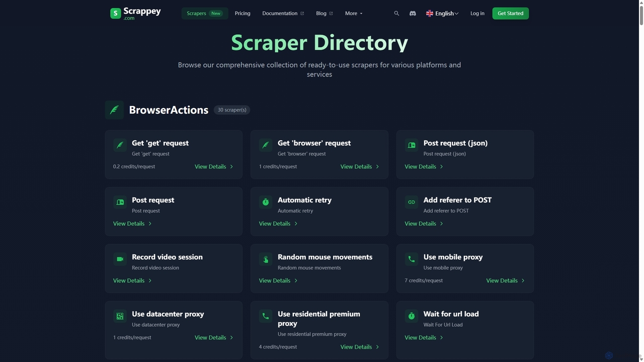Click the Use mobile proxy phone icon
Image resolution: width=644 pixels, height=362 pixels.
coord(412,259)
